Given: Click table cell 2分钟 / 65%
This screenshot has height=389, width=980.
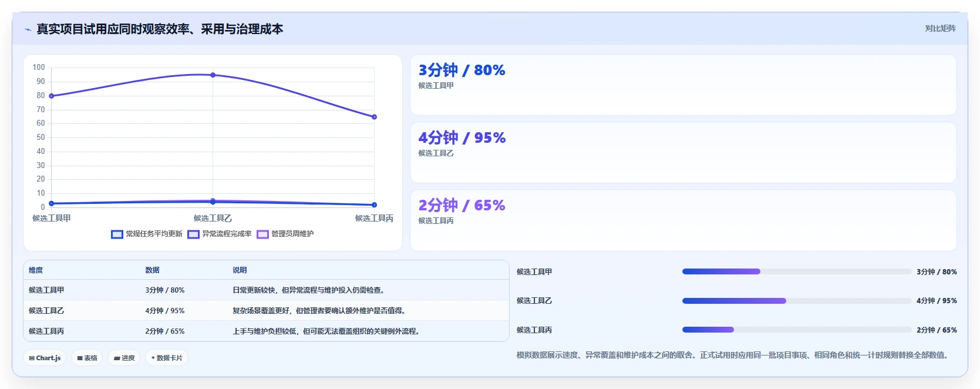Looking at the screenshot, I should click(165, 331).
